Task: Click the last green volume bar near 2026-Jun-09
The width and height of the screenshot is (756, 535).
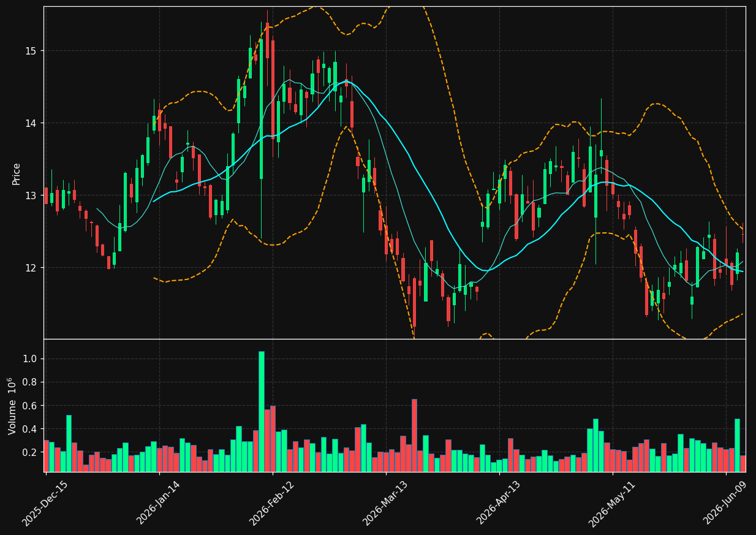Action: [x=737, y=445]
